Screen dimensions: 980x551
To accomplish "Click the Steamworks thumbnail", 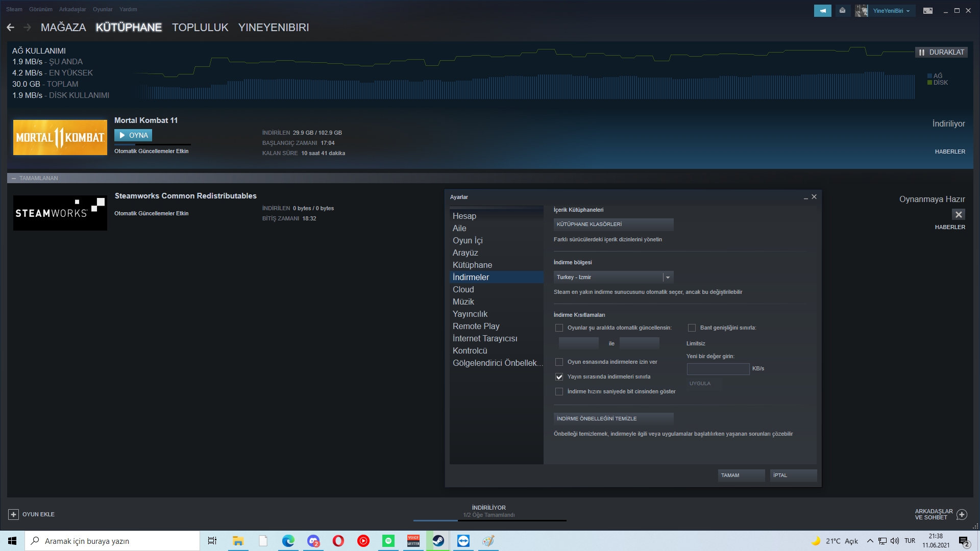I will 60,213.
